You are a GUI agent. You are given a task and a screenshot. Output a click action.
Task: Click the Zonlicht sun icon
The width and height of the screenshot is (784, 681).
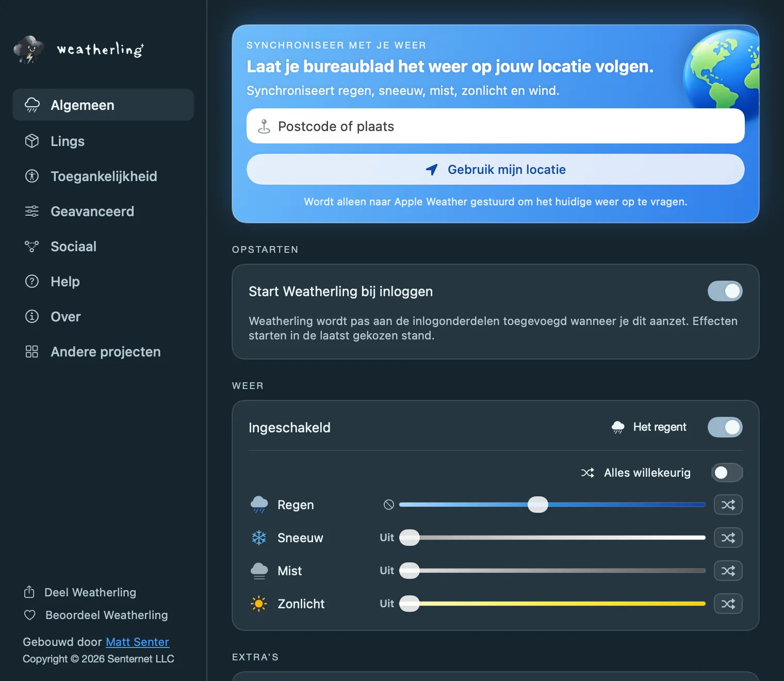coord(259,604)
